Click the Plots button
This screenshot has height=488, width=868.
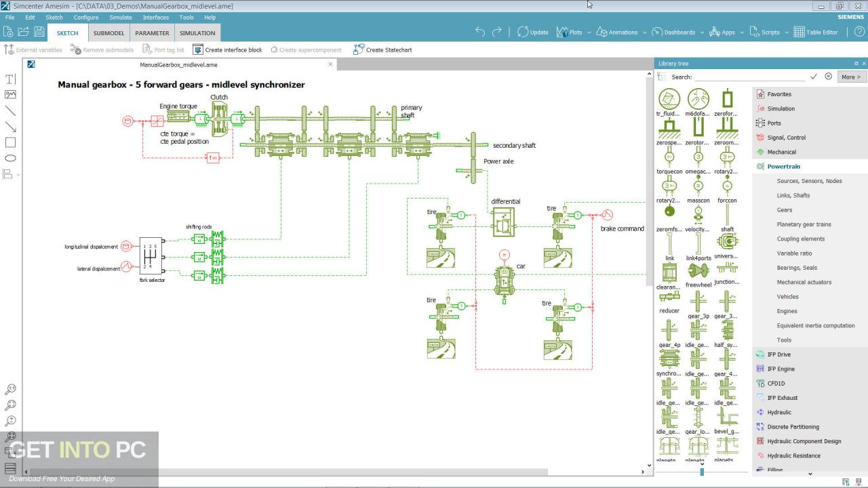pyautogui.click(x=569, y=32)
